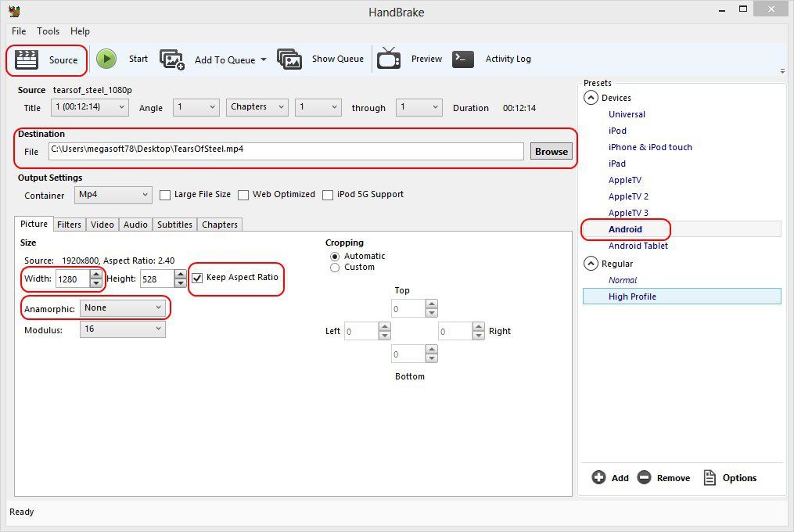Increase Top cropping with the up arrow
Viewport: 794px width, 532px height.
click(432, 304)
